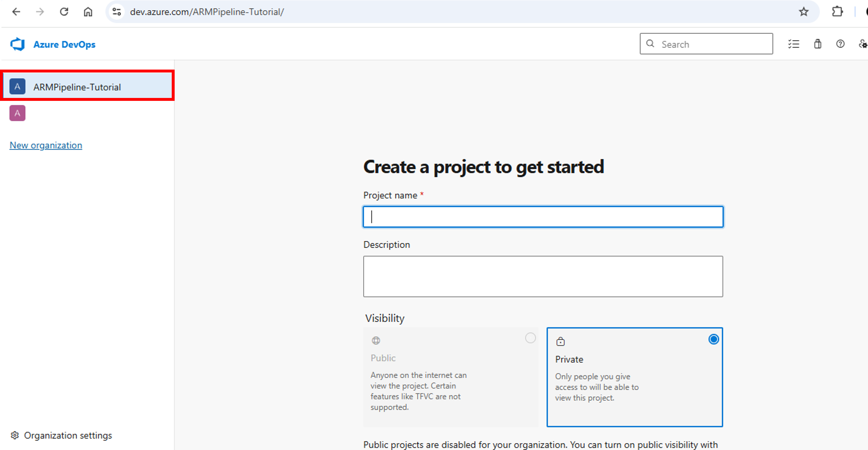Image resolution: width=868 pixels, height=450 pixels.
Task: Click the Organization settings gear icon
Action: click(15, 435)
